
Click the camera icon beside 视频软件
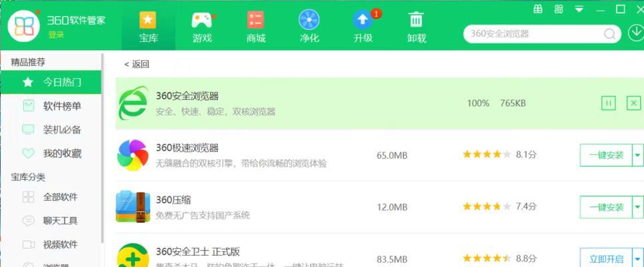[x=28, y=245]
